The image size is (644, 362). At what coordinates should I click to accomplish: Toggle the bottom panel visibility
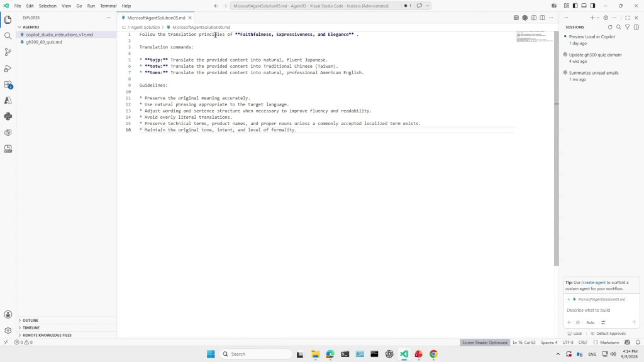[584, 6]
